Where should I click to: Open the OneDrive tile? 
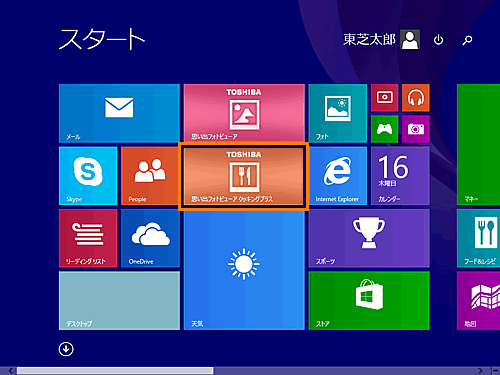click(150, 238)
